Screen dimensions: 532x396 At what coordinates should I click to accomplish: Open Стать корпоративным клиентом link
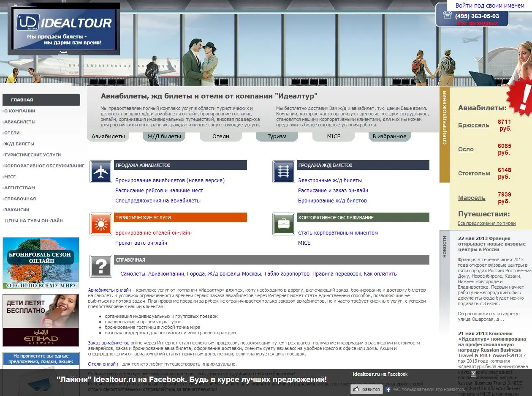(338, 233)
